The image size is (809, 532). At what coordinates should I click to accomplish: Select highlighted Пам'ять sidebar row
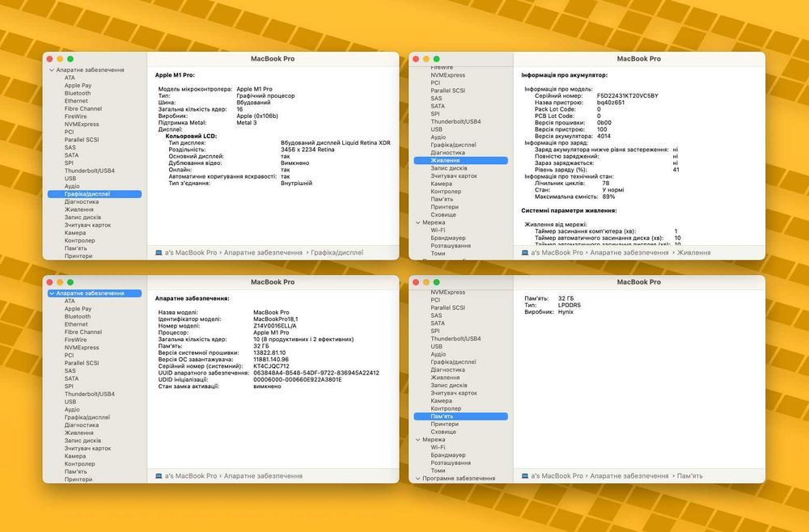pos(461,416)
